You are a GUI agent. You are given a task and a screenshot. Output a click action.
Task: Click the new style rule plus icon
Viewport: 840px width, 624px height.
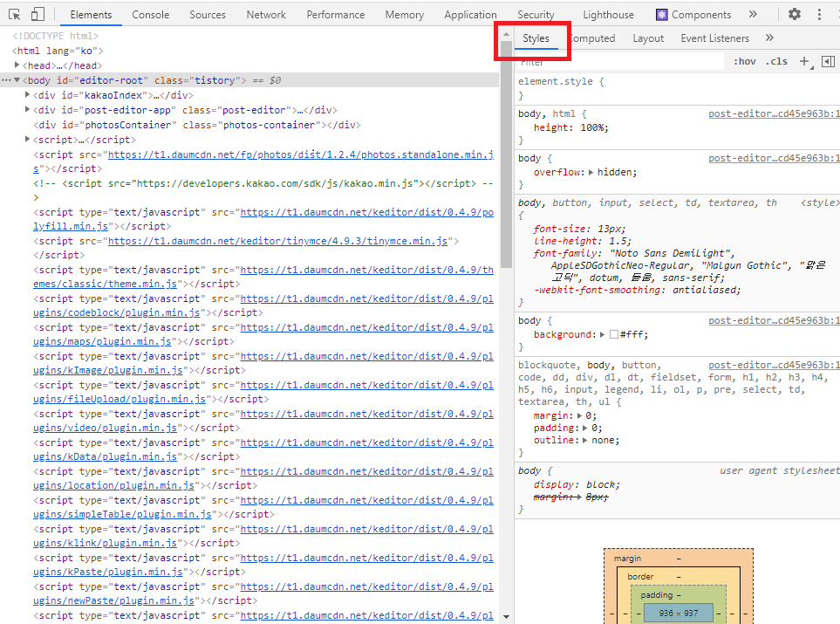[x=804, y=62]
